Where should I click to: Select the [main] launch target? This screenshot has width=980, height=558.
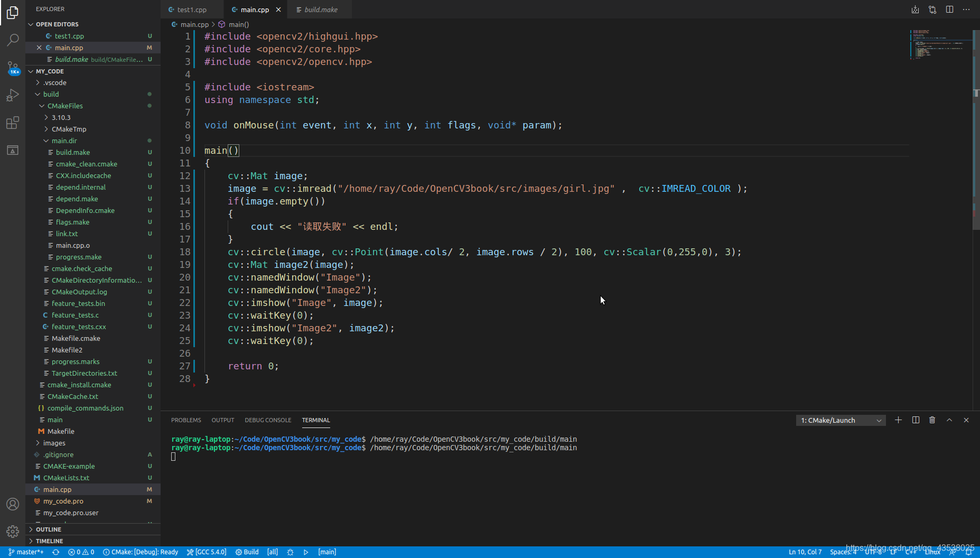point(327,552)
